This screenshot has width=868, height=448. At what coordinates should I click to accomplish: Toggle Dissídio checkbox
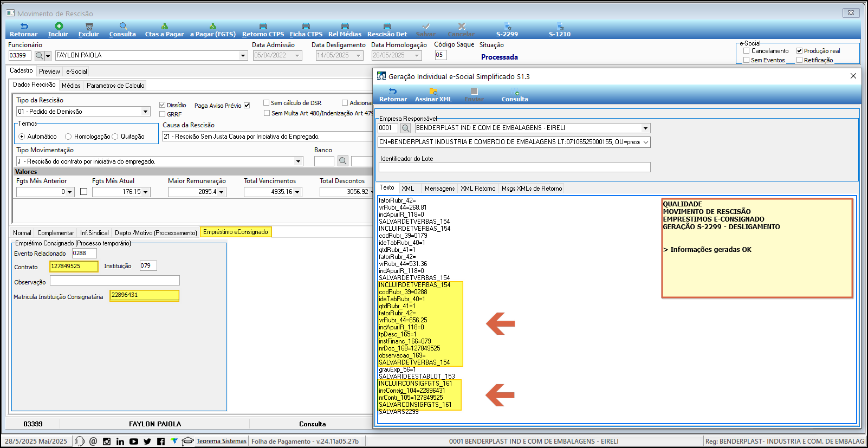click(x=163, y=105)
